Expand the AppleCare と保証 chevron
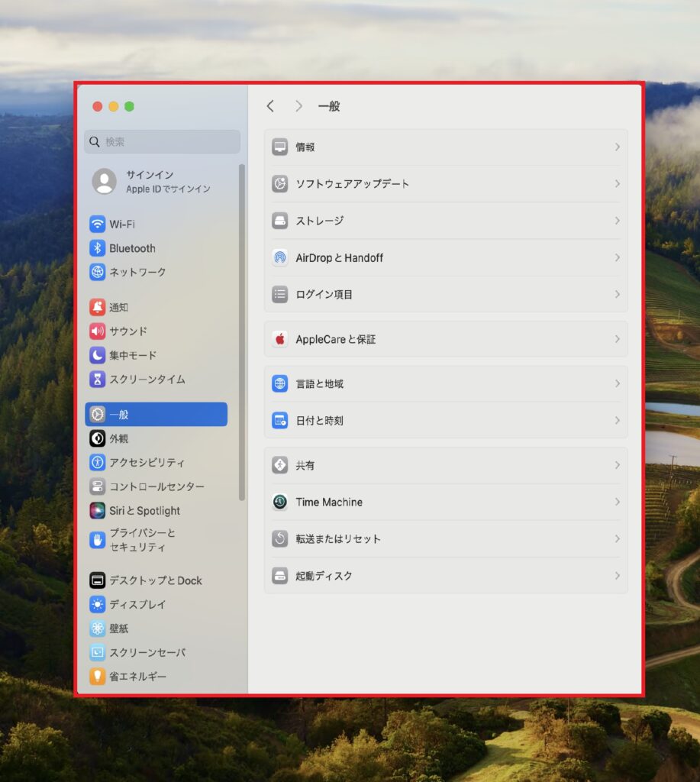Image resolution: width=700 pixels, height=782 pixels. click(618, 339)
